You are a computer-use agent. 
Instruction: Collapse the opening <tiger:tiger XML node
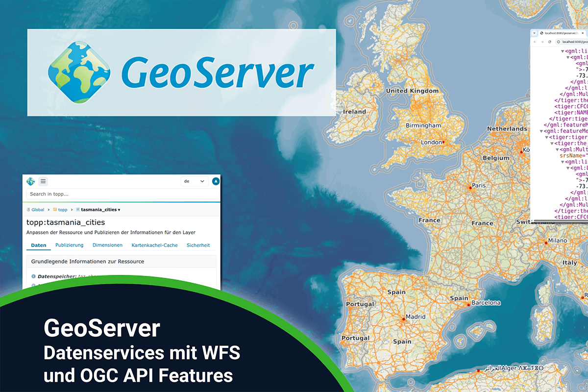[546, 137]
